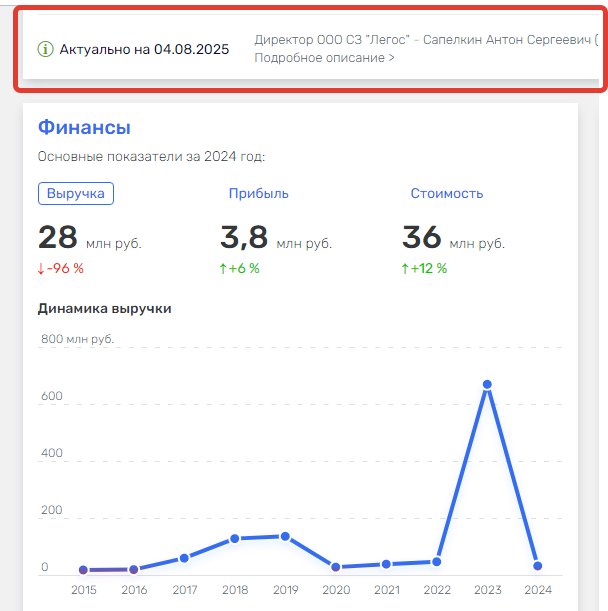
Task: Click the 800 млн руб. axis label
Action: point(78,339)
